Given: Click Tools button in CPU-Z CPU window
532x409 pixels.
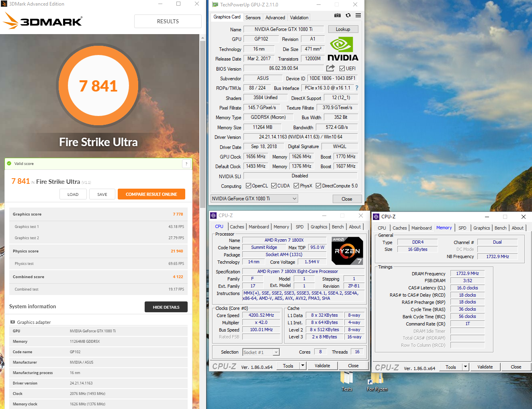Looking at the screenshot, I should (x=288, y=366).
